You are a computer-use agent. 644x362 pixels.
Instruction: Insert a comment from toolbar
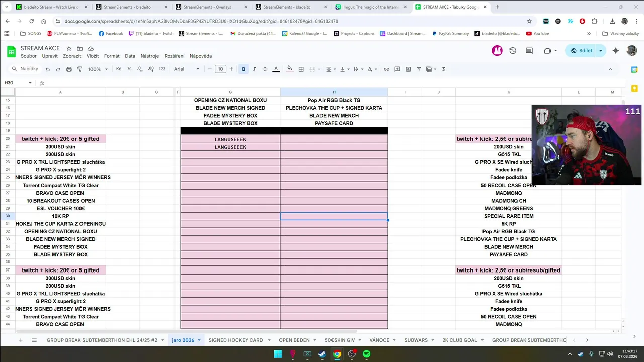[x=397, y=69]
